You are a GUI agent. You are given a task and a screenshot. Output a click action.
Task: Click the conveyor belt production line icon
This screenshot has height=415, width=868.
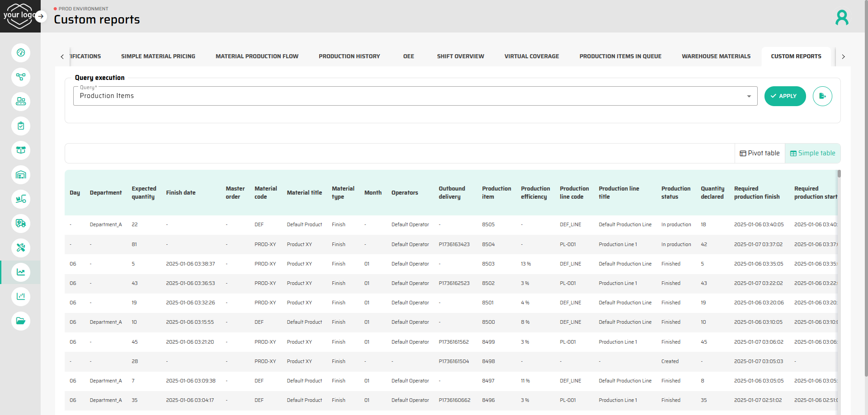click(21, 102)
